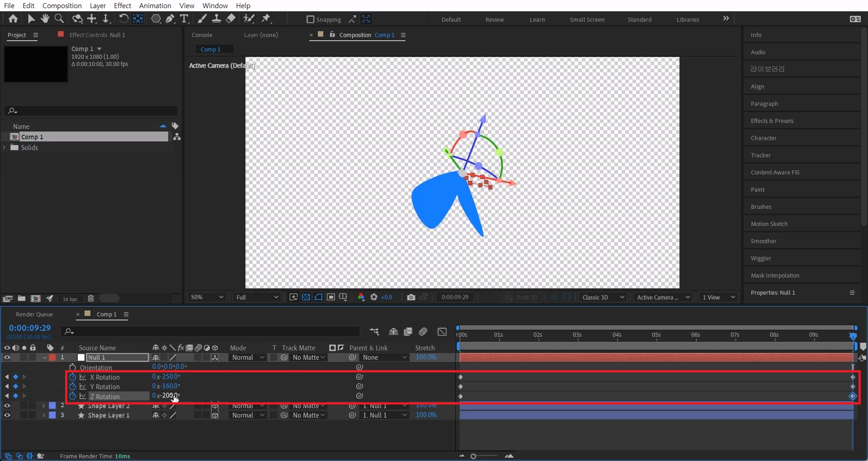The width and height of the screenshot is (868, 461).
Task: Select the Zoom magnifier tool
Action: click(x=59, y=19)
